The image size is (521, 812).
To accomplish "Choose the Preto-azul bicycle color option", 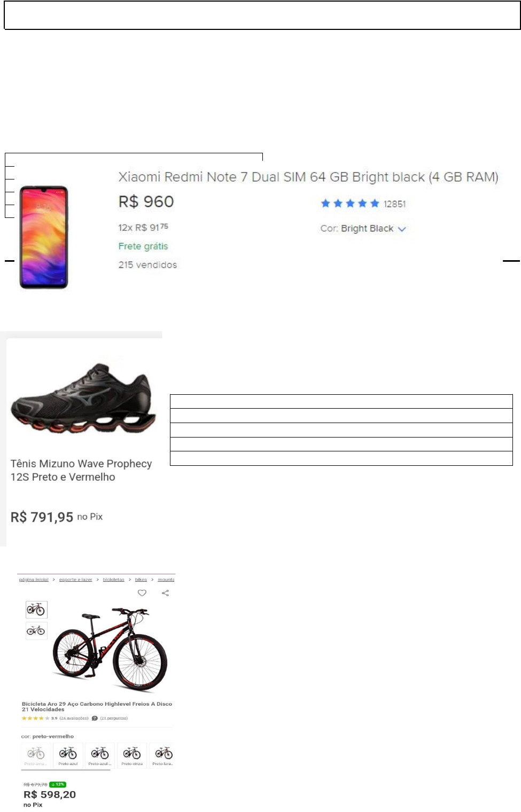I will tap(68, 754).
